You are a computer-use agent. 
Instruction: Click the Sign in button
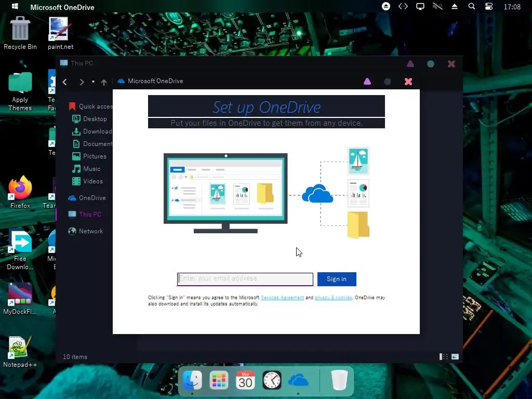pyautogui.click(x=337, y=279)
